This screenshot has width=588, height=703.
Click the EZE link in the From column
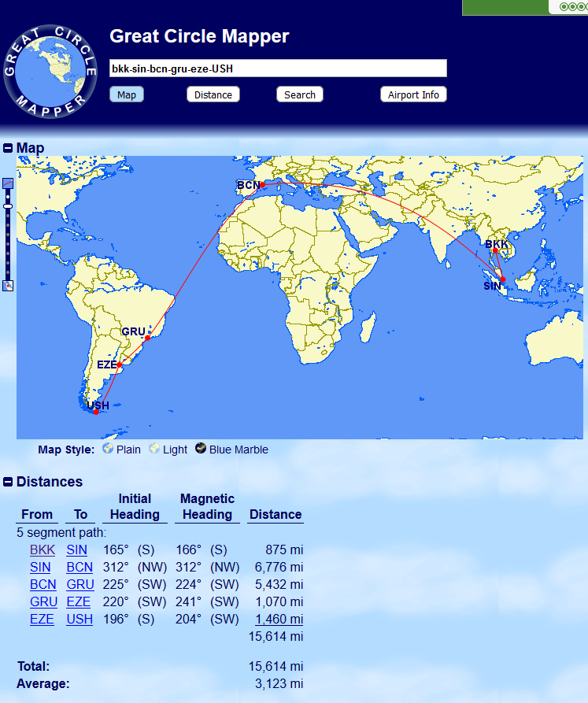coord(42,620)
